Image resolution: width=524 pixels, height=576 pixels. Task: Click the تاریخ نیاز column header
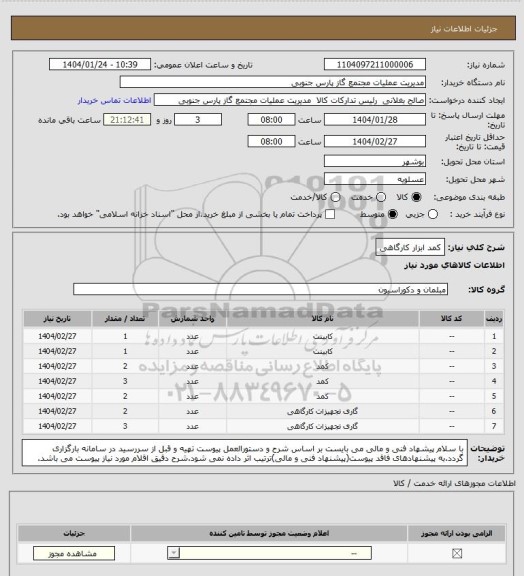(x=57, y=318)
